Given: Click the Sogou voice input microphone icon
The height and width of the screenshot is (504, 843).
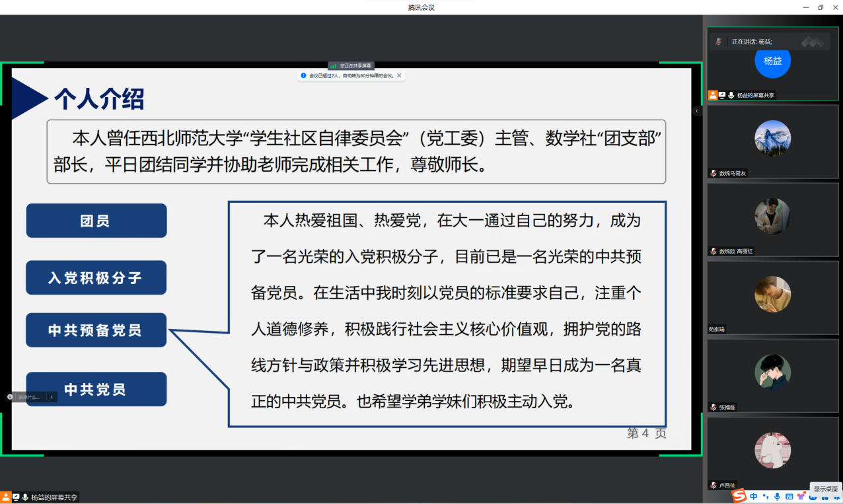Looking at the screenshot, I should point(778,496).
